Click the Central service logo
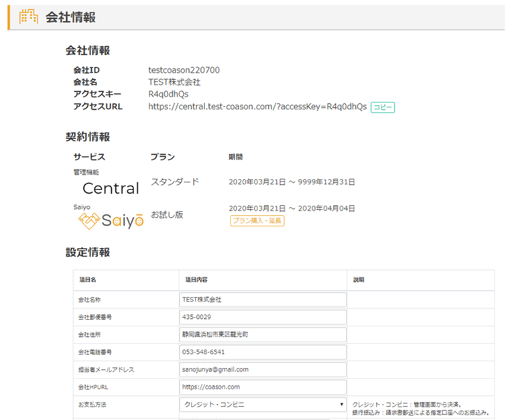This screenshot has height=420, width=512. pyautogui.click(x=111, y=188)
